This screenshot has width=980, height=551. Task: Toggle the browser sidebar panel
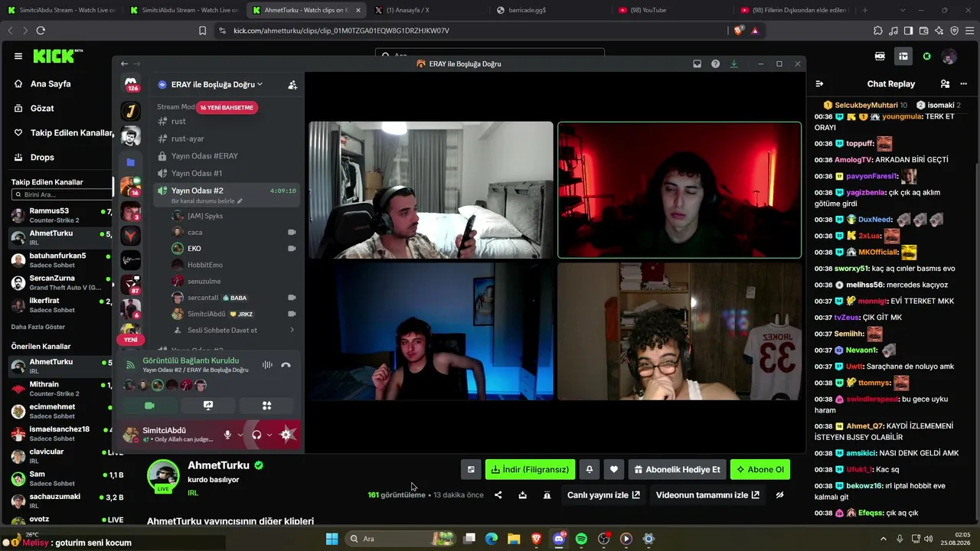[x=908, y=31]
